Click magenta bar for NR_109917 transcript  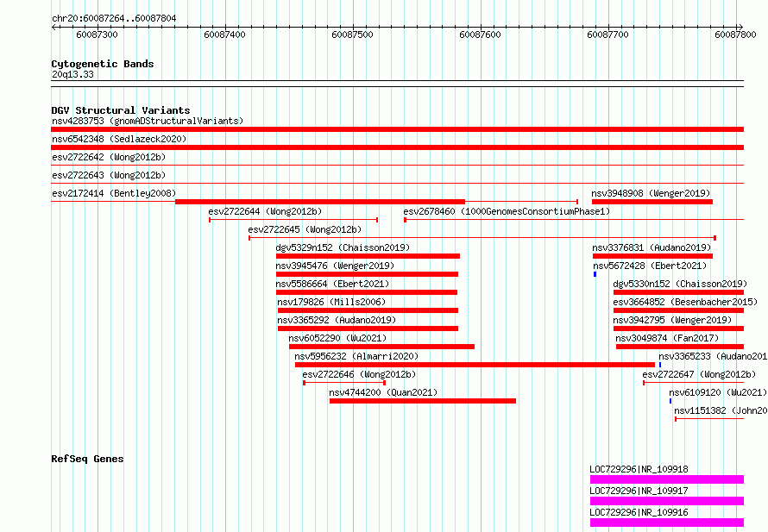(667, 501)
